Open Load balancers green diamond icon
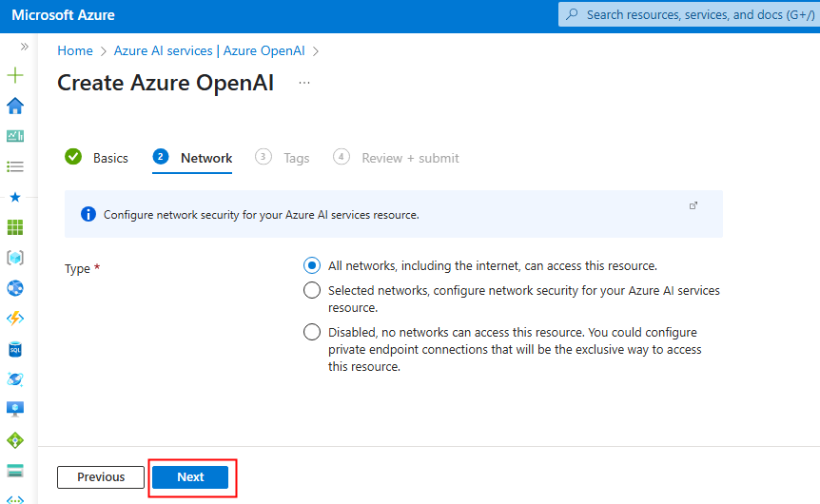The height and width of the screenshot is (504, 820). click(15, 440)
